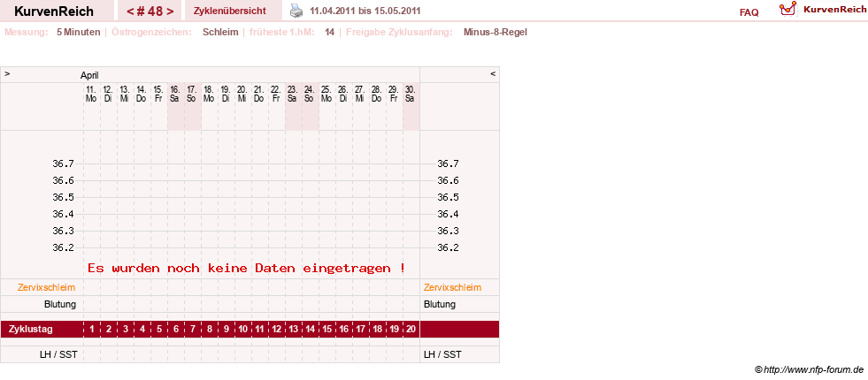Screen dimensions: 868x380
Task: Click the April month label
Action: coord(89,75)
